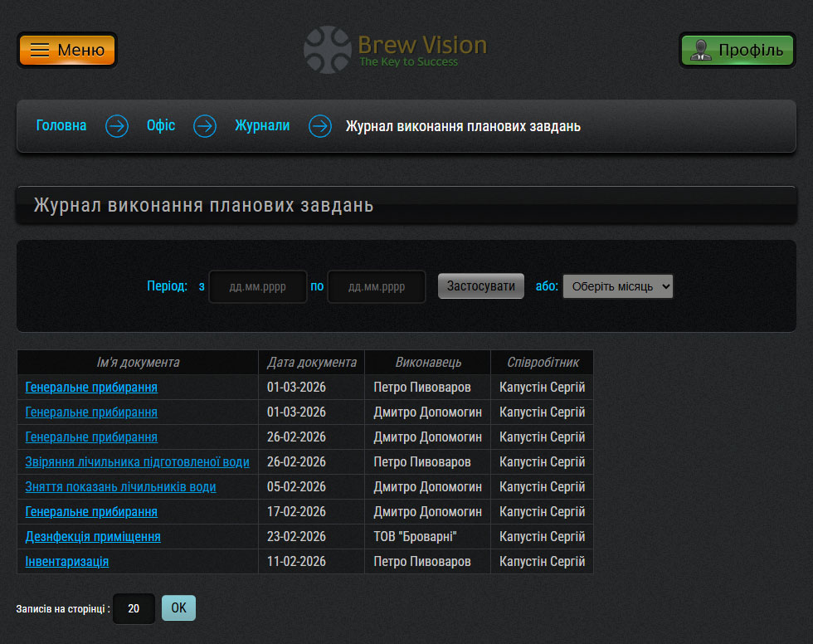The width and height of the screenshot is (813, 644).
Task: Confirm records per page with OK
Action: [178, 608]
